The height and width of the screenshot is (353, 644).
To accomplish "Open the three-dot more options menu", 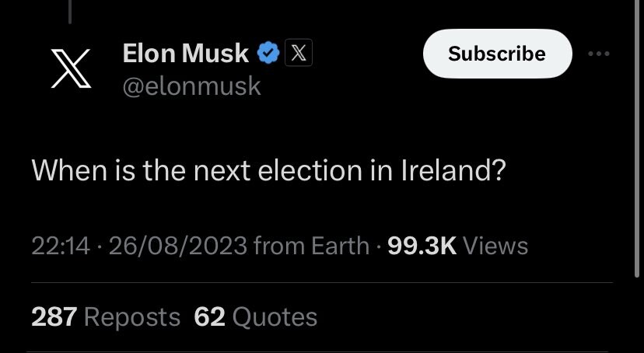I will [x=598, y=54].
